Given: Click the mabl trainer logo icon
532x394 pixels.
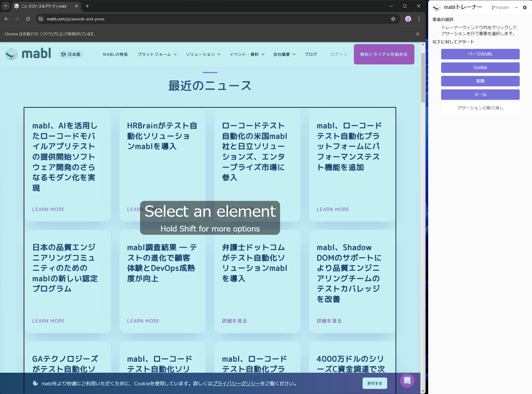Looking at the screenshot, I should pos(437,7).
